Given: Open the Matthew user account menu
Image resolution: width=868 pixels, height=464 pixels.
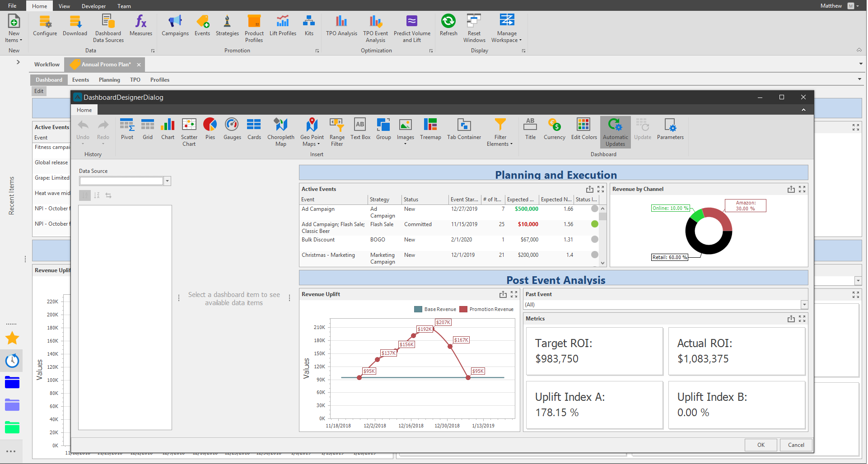Looking at the screenshot, I should coord(840,6).
